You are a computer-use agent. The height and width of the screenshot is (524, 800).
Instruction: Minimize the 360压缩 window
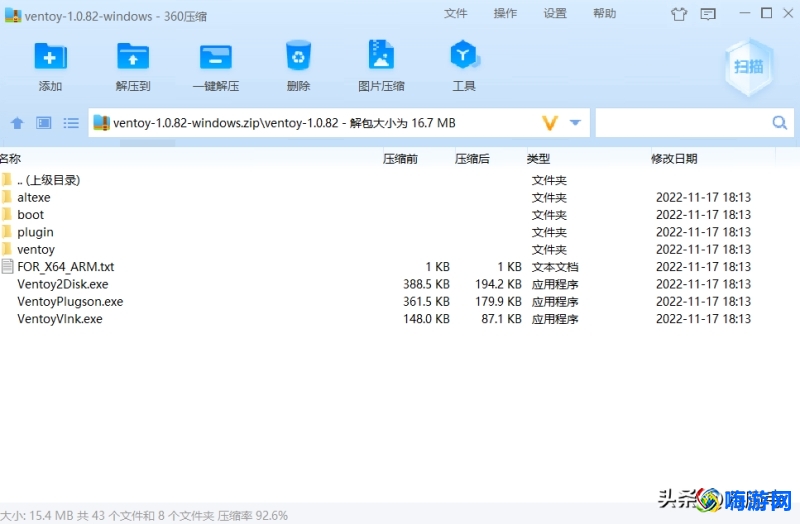(744, 13)
